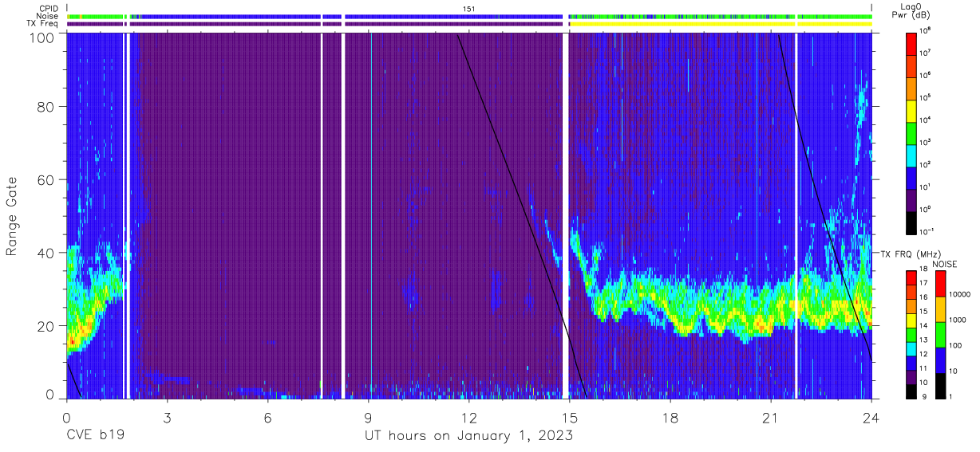Image resolution: width=980 pixels, height=452 pixels.
Task: Click the purple 10^0 segment of power colorbar
Action: (912, 199)
